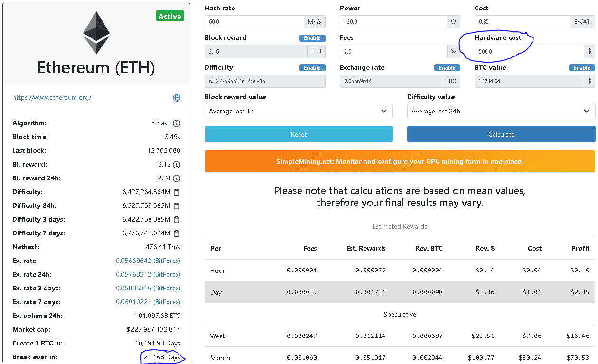Viewport: 598px width, 364px height.
Task: Show info icon next to Ethash algorithm
Action: 177,123
